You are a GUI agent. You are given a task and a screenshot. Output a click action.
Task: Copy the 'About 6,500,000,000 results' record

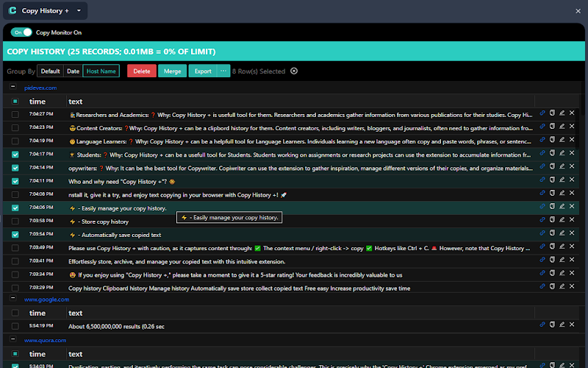[x=552, y=325]
